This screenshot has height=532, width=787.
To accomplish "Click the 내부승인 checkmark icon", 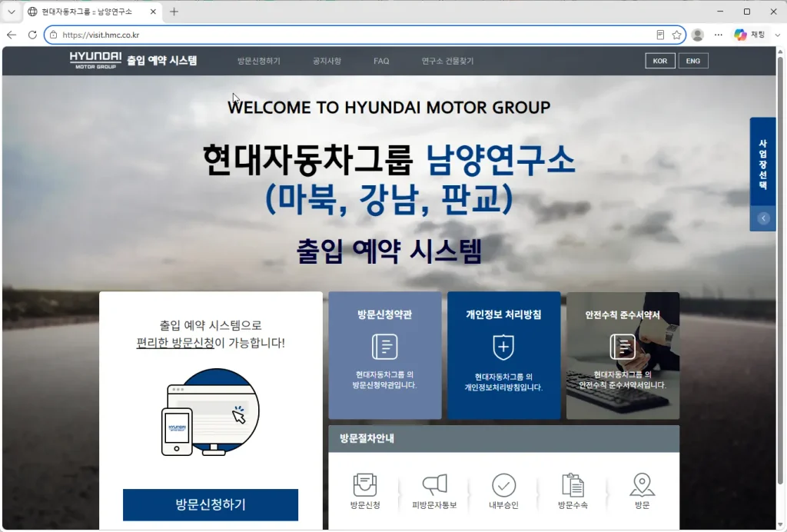I will point(503,485).
